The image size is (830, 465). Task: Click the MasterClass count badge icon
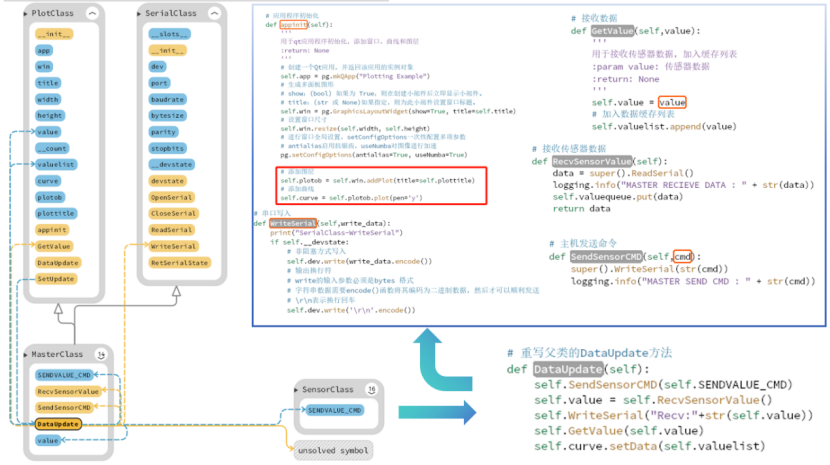pyautogui.click(x=101, y=355)
